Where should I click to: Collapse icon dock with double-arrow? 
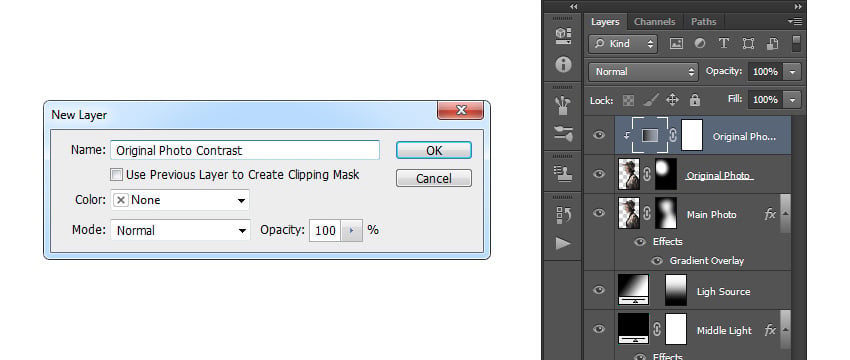(x=574, y=7)
